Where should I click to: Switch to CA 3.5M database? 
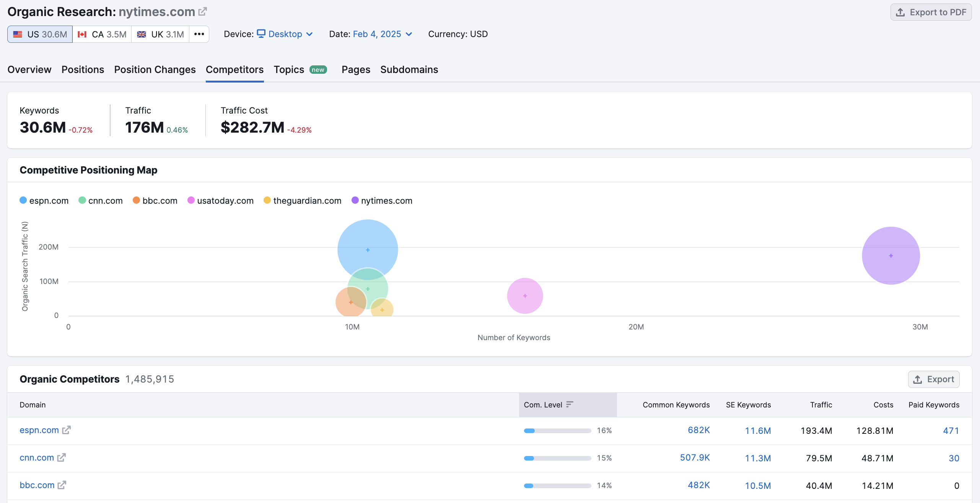(102, 34)
